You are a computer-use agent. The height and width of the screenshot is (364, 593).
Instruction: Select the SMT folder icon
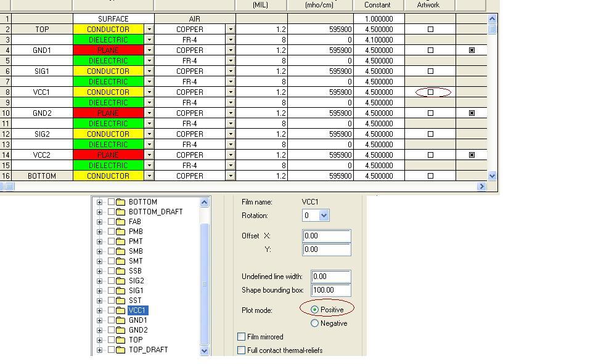pyautogui.click(x=121, y=261)
